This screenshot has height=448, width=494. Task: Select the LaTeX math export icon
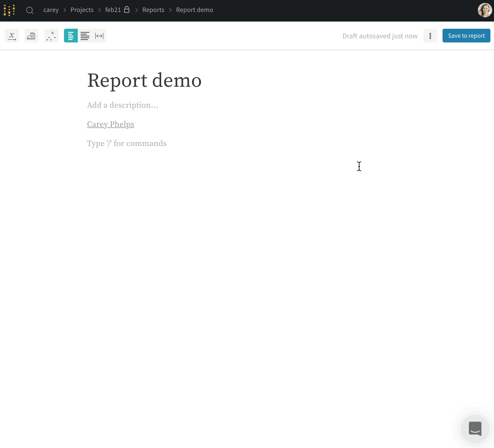[x=12, y=36]
